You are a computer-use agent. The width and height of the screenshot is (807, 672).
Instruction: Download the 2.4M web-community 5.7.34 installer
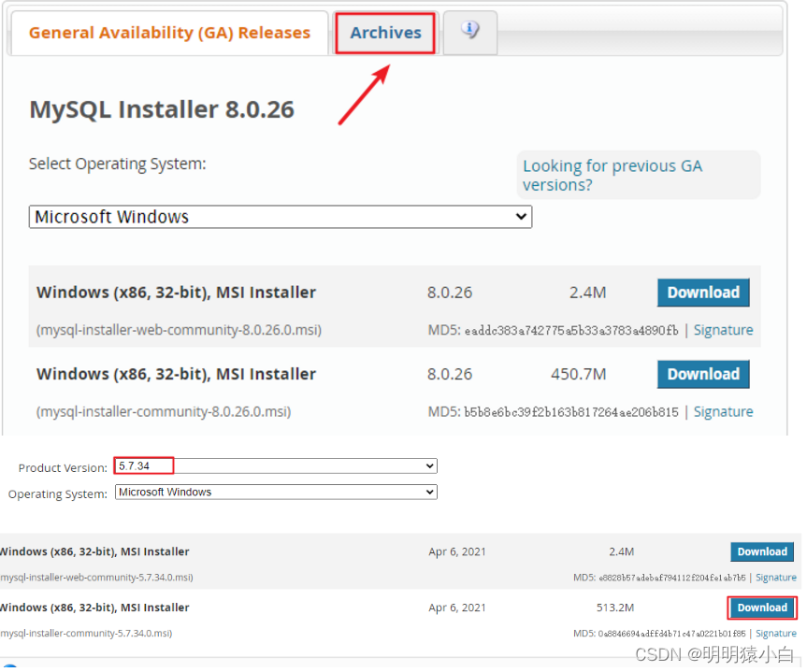(x=762, y=552)
